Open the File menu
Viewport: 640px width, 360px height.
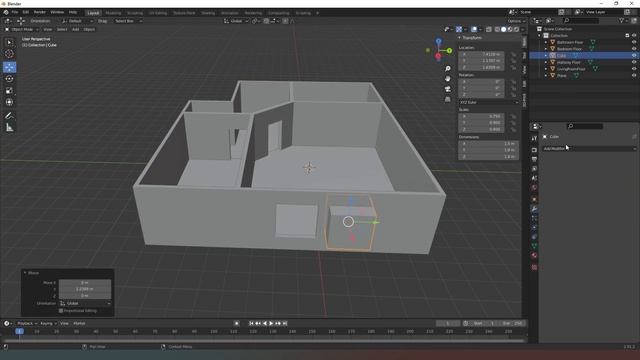(15, 12)
